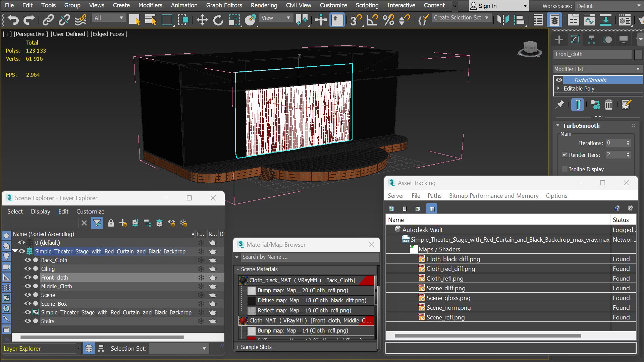
Task: Open the Workspaces Default dropdown
Action: pos(608,6)
